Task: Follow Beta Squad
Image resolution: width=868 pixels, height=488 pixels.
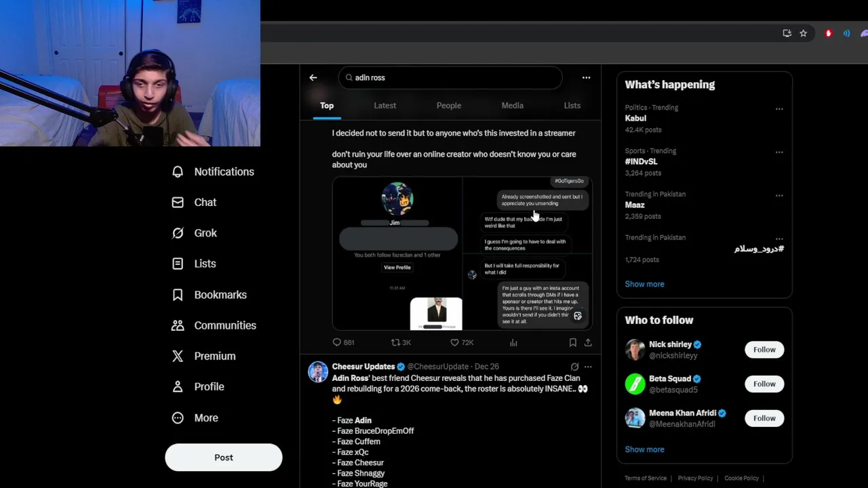Action: tap(764, 384)
